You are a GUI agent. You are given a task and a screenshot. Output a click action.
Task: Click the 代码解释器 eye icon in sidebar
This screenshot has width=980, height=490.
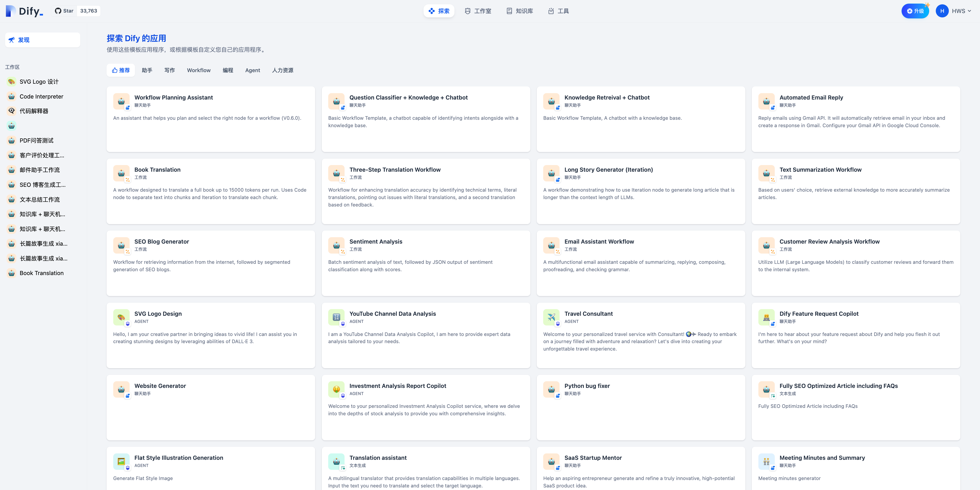coord(12,111)
